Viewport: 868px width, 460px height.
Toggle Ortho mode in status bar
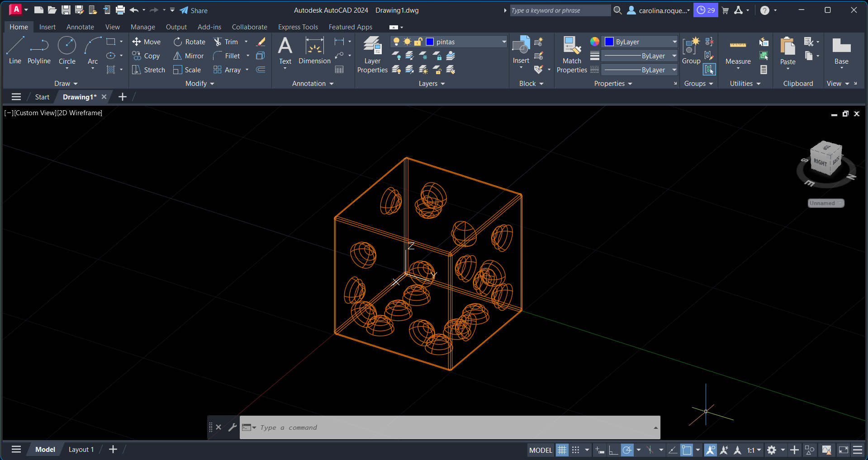pyautogui.click(x=613, y=450)
